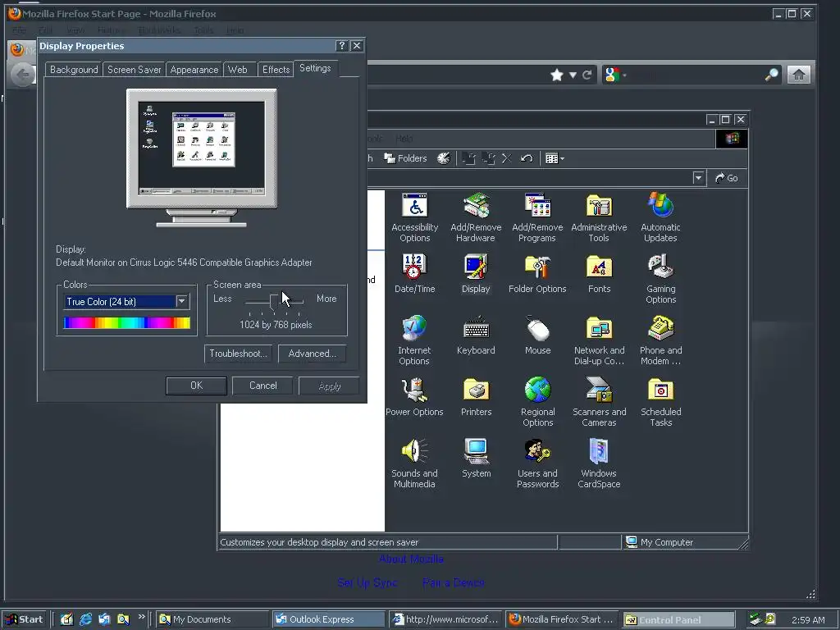Screen dimensions: 840x630
Task: Switch to My Documents taskbar button
Action: (212, 619)
